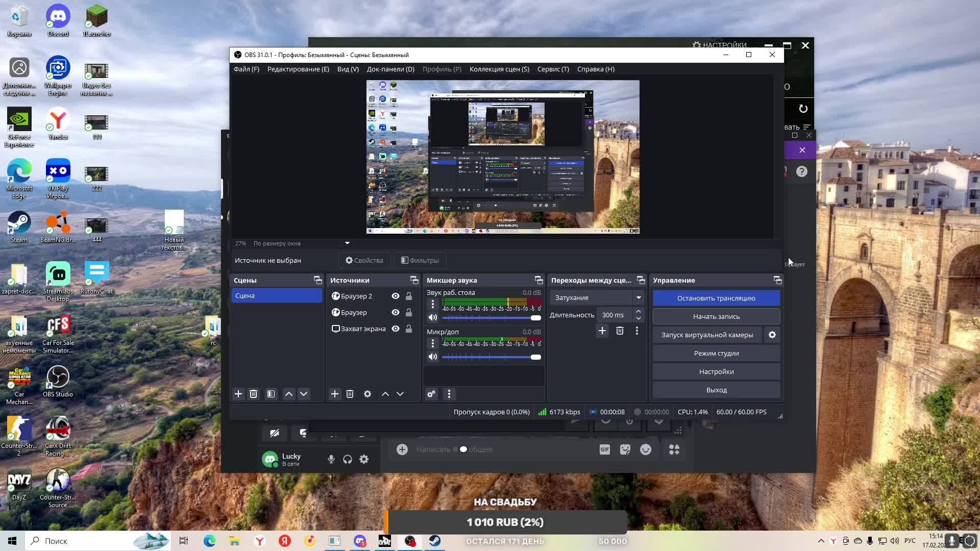Add a new scene with plus icon
This screenshot has width=980, height=551.
[238, 394]
